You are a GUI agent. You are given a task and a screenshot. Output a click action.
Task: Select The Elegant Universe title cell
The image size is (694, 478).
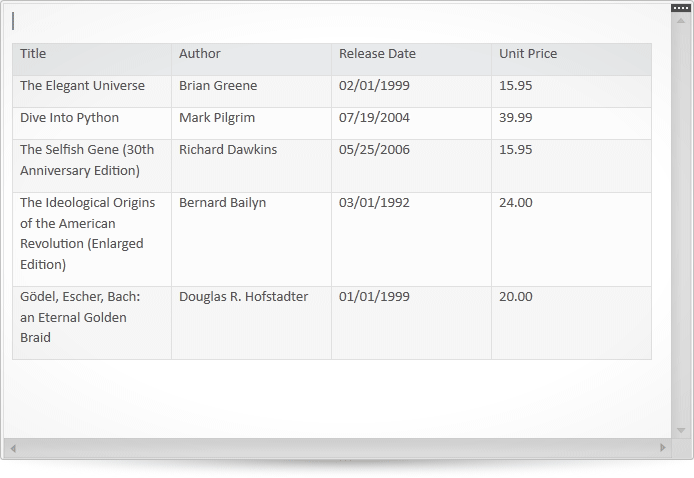[92, 91]
